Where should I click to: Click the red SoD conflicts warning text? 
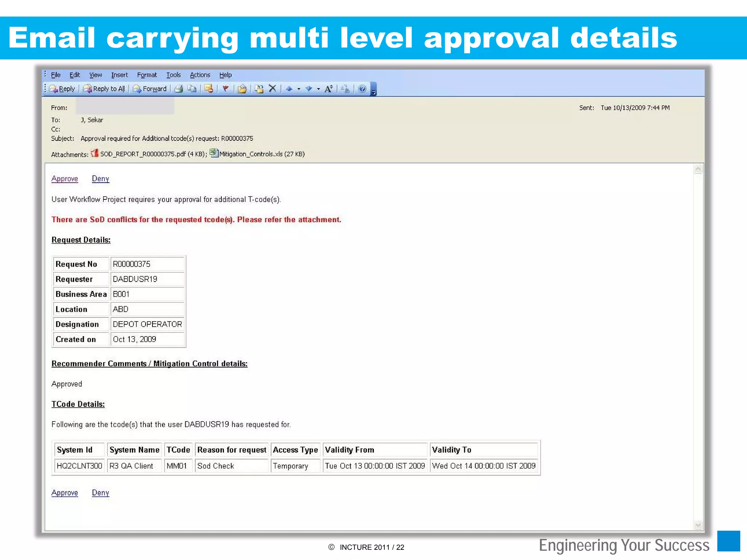(196, 219)
